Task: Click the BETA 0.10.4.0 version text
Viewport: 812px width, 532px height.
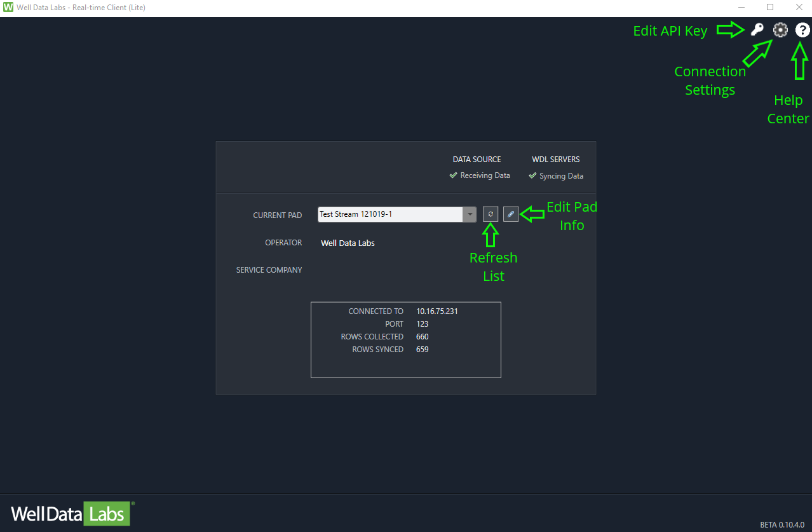Action: 783,525
